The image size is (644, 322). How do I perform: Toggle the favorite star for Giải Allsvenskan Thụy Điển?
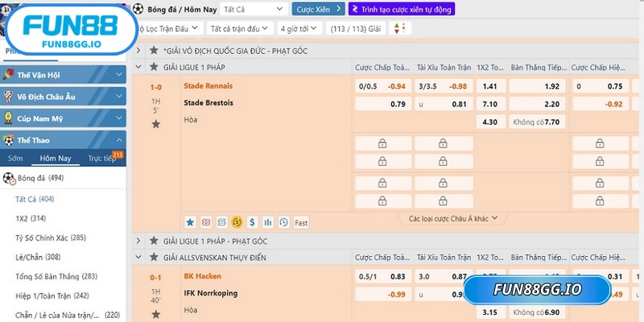154,257
